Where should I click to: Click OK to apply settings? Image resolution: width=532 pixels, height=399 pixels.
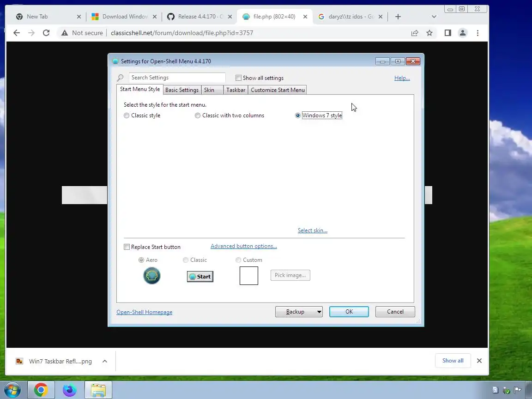click(349, 312)
